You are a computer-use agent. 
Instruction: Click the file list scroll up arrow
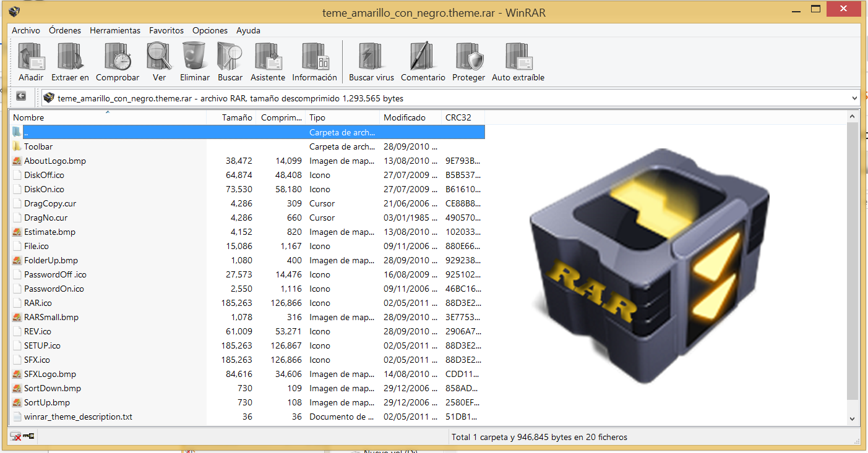pos(853,117)
